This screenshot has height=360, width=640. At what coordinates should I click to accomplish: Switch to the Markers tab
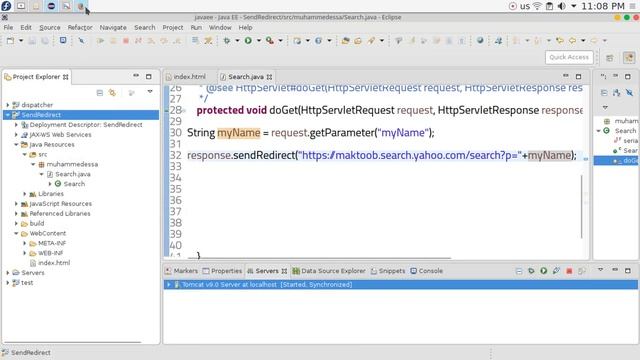click(182, 271)
